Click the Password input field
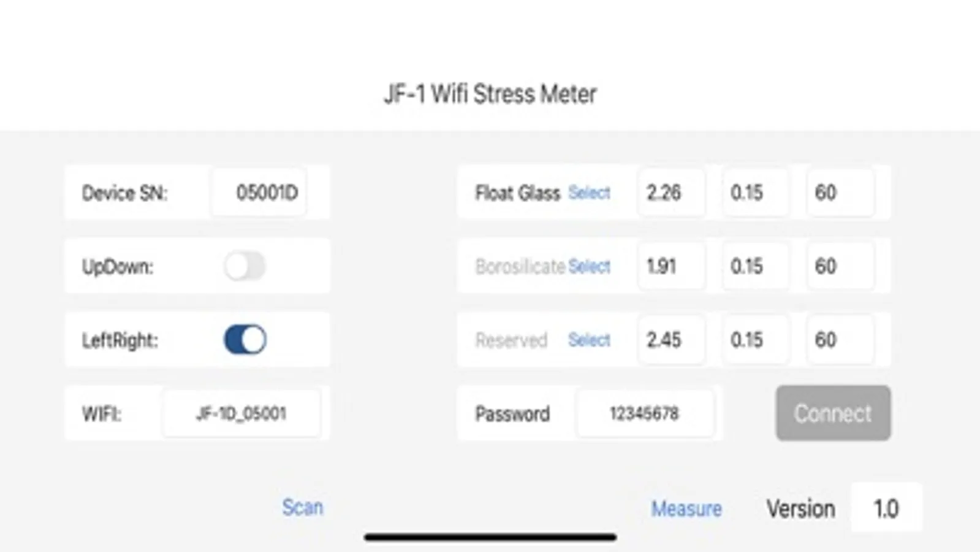This screenshot has height=552, width=980. tap(644, 413)
